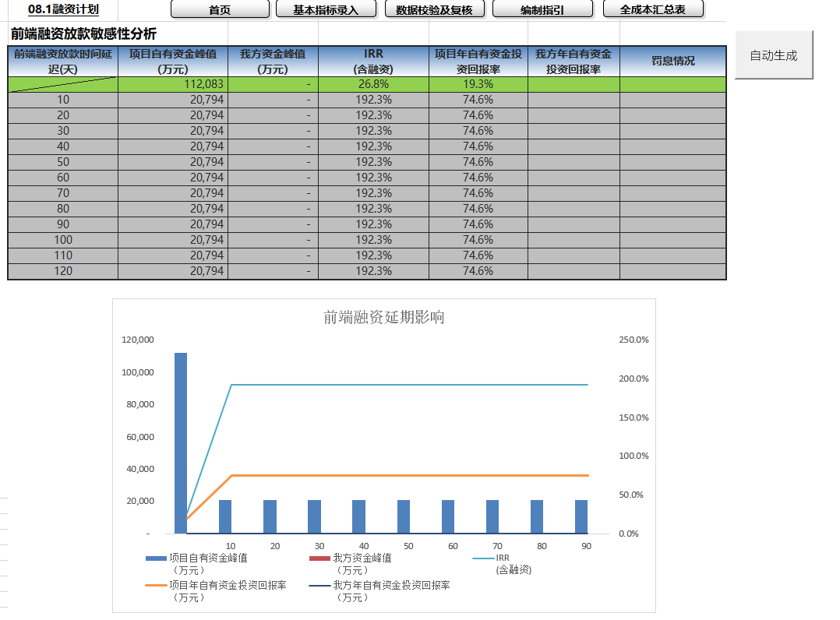Select the tall first blue bar in chart
This screenshot has width=840, height=620.
tap(181, 442)
